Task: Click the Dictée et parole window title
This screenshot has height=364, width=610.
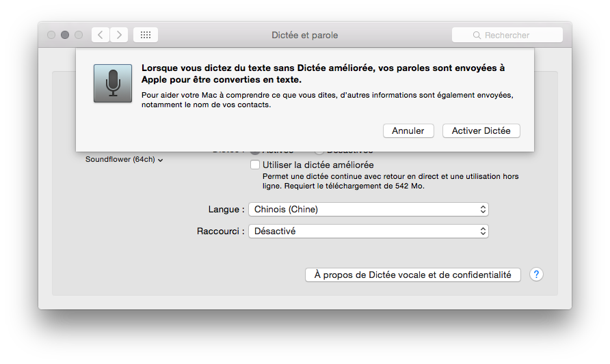Action: click(x=304, y=36)
